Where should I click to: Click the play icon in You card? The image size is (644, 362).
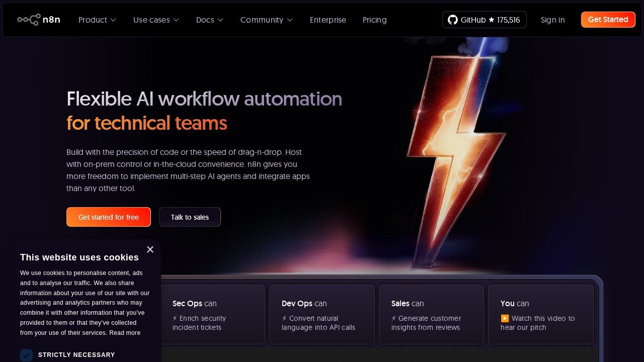pos(505,318)
